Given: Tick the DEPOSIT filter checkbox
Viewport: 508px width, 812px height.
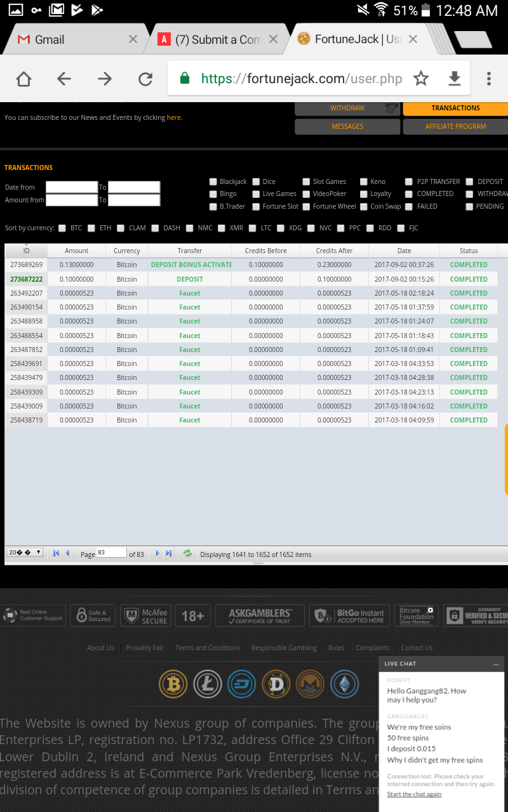Looking at the screenshot, I should click(x=470, y=181).
